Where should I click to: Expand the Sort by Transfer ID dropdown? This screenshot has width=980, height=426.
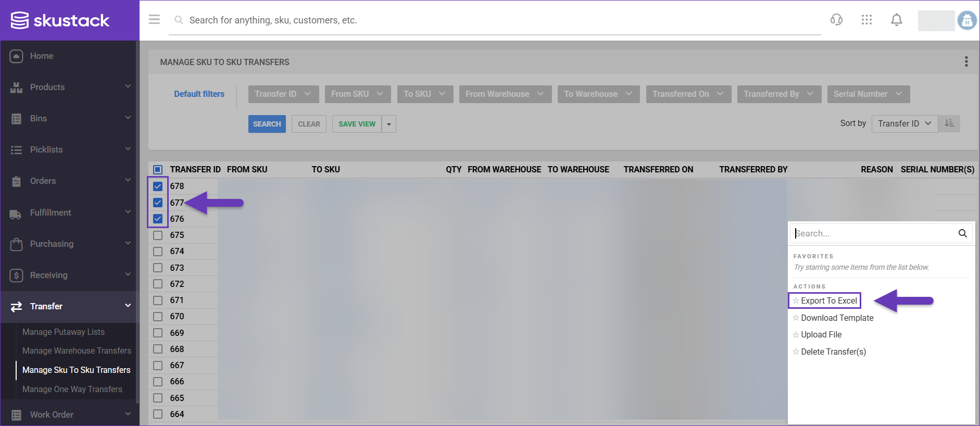(904, 123)
